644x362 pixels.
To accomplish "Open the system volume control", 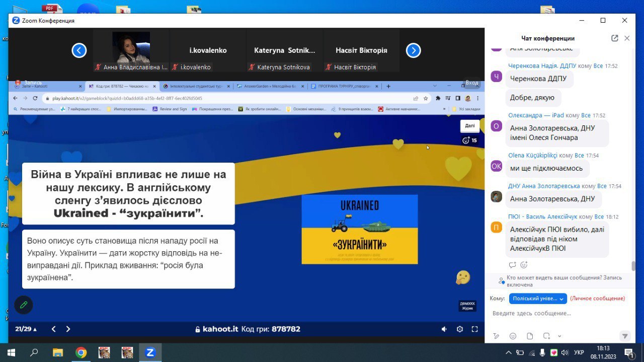I will [x=565, y=352].
